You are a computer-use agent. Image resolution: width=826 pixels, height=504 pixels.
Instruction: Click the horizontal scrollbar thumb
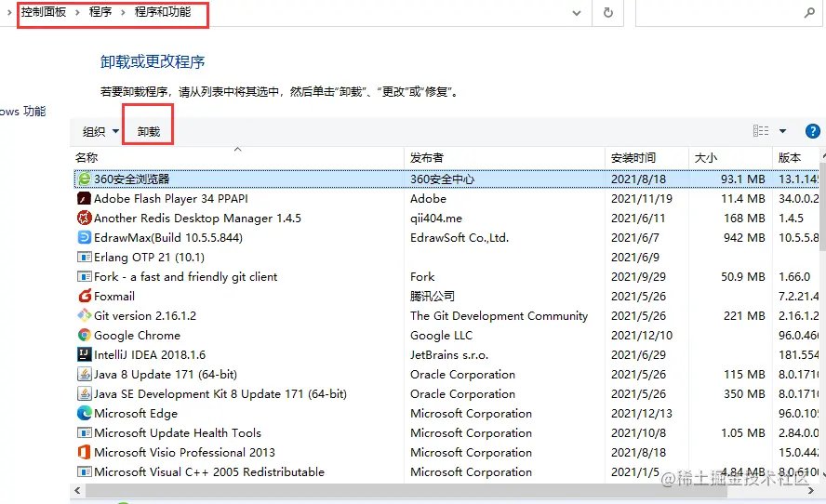click(x=406, y=490)
